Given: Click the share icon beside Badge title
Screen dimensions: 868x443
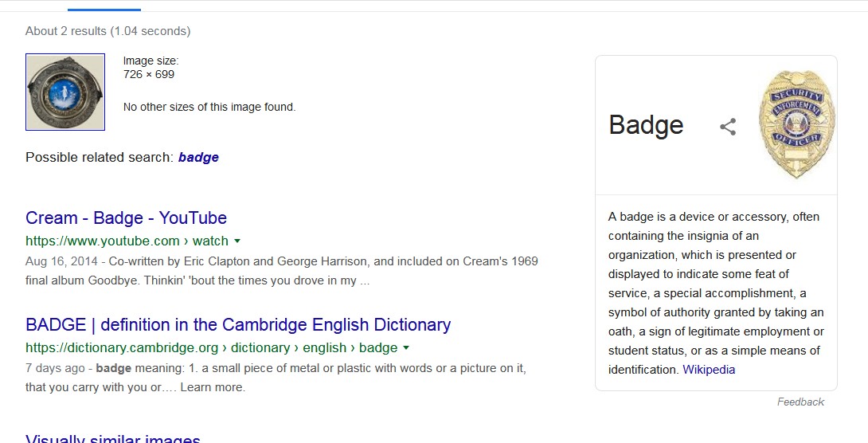Looking at the screenshot, I should pos(728,127).
